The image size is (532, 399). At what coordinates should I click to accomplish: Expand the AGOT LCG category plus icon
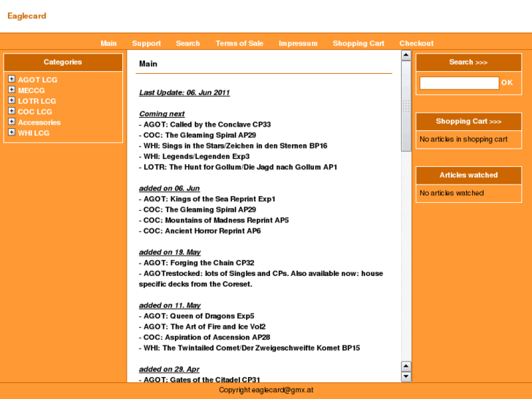(12, 79)
